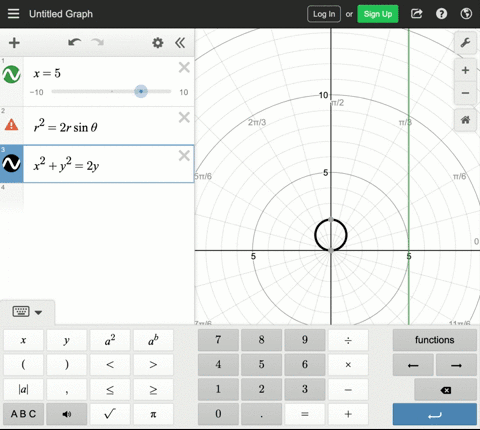Viewport: 480px width, 430px height.
Task: Click the absolute value |a| key
Action: 23,389
